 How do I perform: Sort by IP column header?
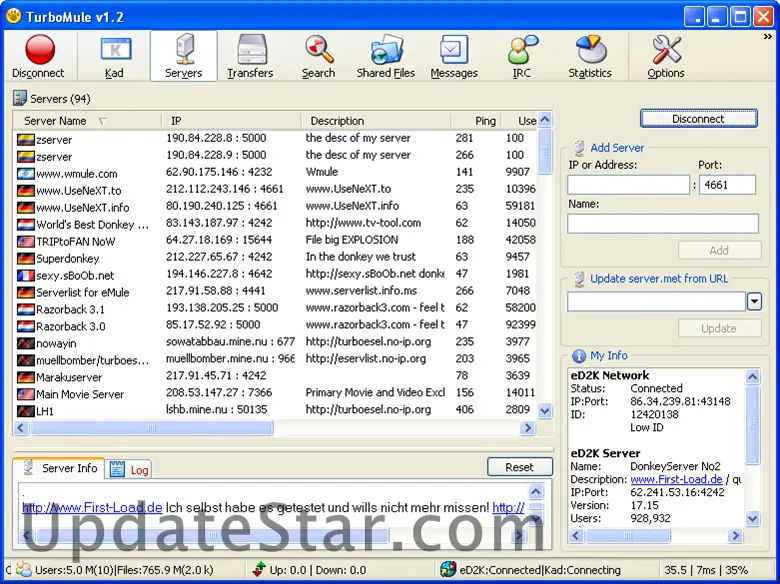coord(231,121)
